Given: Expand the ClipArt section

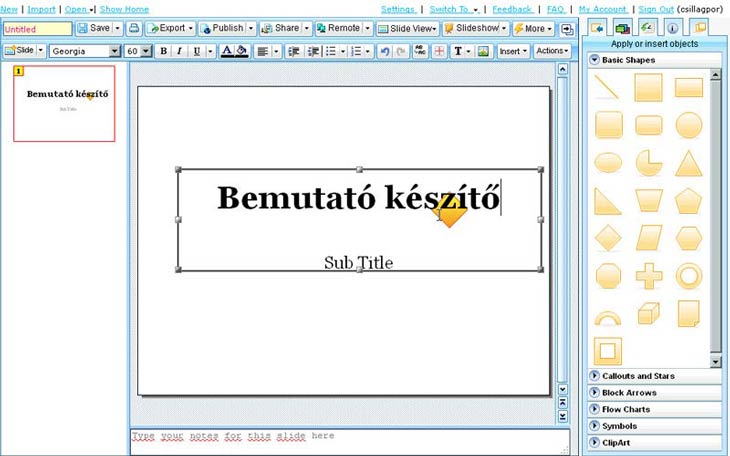Looking at the screenshot, I should point(654,443).
